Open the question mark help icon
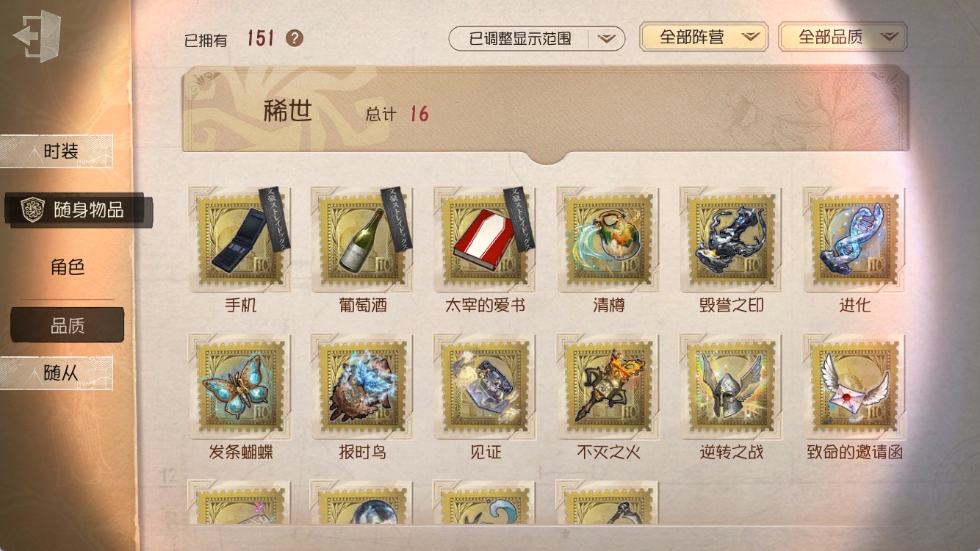This screenshot has width=980, height=551. pos(295,38)
